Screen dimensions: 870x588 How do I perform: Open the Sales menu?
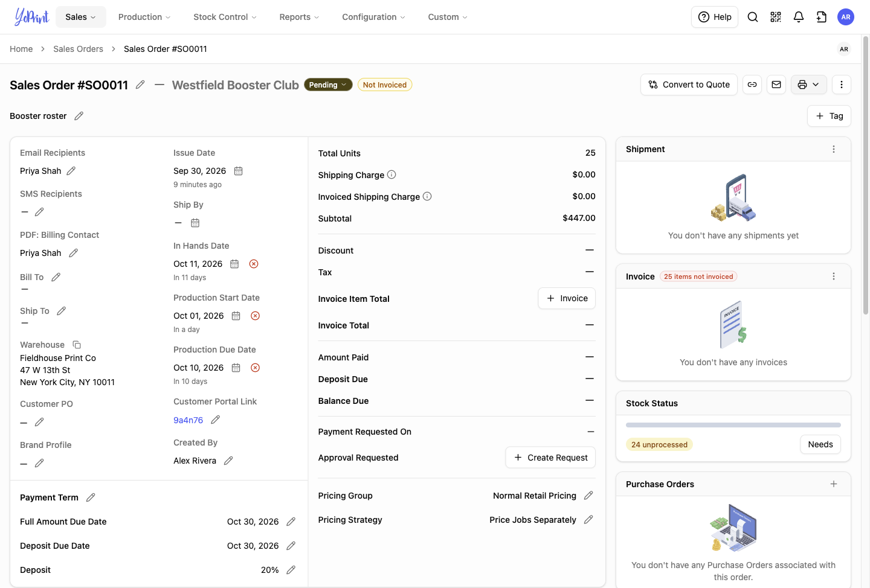81,17
